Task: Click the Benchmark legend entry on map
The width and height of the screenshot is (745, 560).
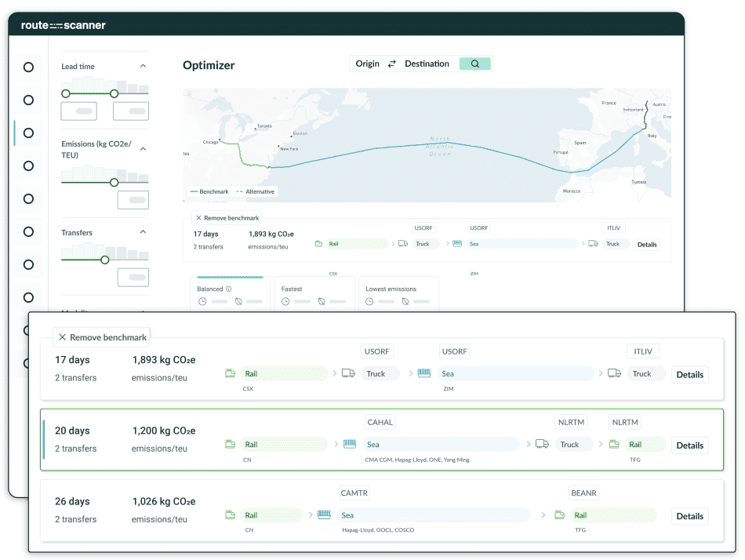Action: 209,191
